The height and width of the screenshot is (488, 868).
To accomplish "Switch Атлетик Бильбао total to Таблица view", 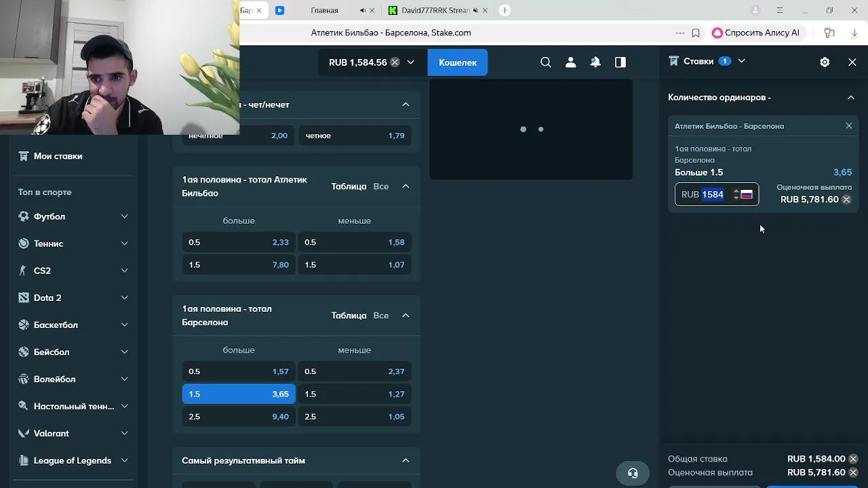I will (349, 186).
